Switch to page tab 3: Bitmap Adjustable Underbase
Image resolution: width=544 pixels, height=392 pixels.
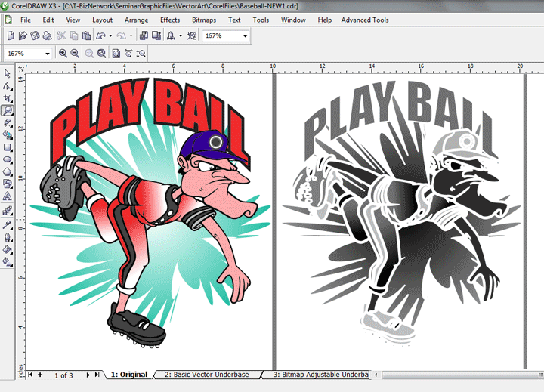[x=319, y=375]
